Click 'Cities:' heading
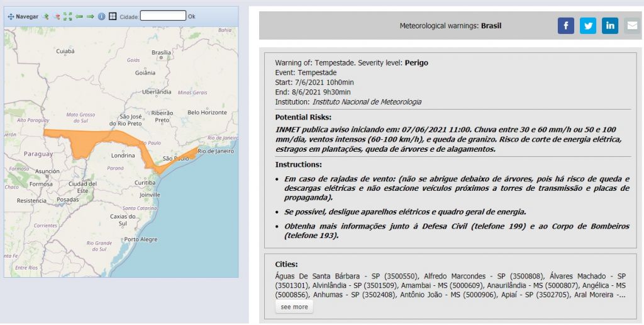 point(287,264)
